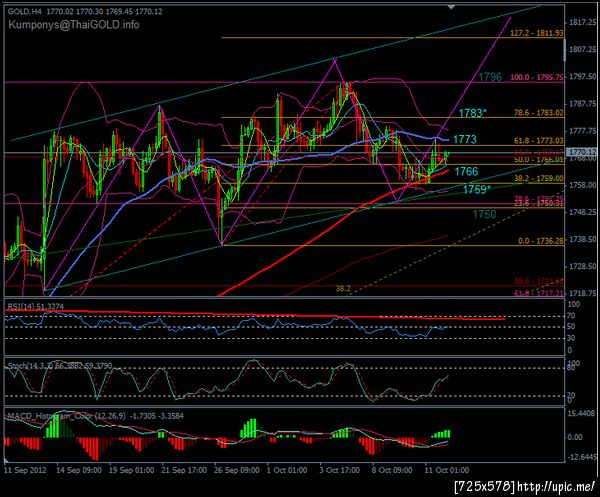Click the cyan 1759* price annotation
Screen dimensions: 600x497
point(477,189)
